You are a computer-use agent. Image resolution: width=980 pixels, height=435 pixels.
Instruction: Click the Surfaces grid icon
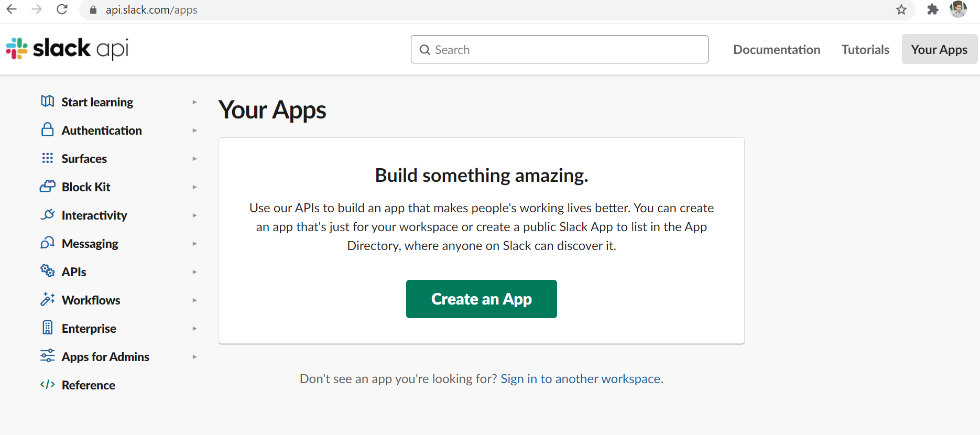(48, 158)
